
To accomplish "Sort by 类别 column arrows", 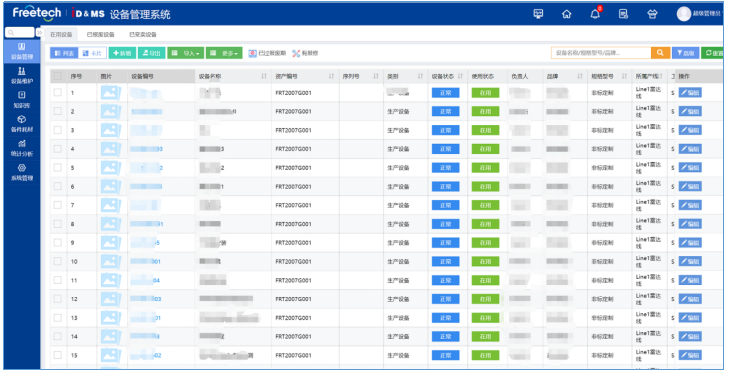I will click(420, 76).
